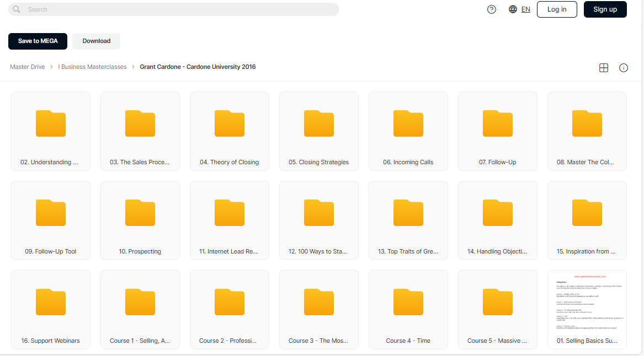This screenshot has width=644, height=356.
Task: Click the '08. Master The Col...' label
Action: tap(586, 162)
